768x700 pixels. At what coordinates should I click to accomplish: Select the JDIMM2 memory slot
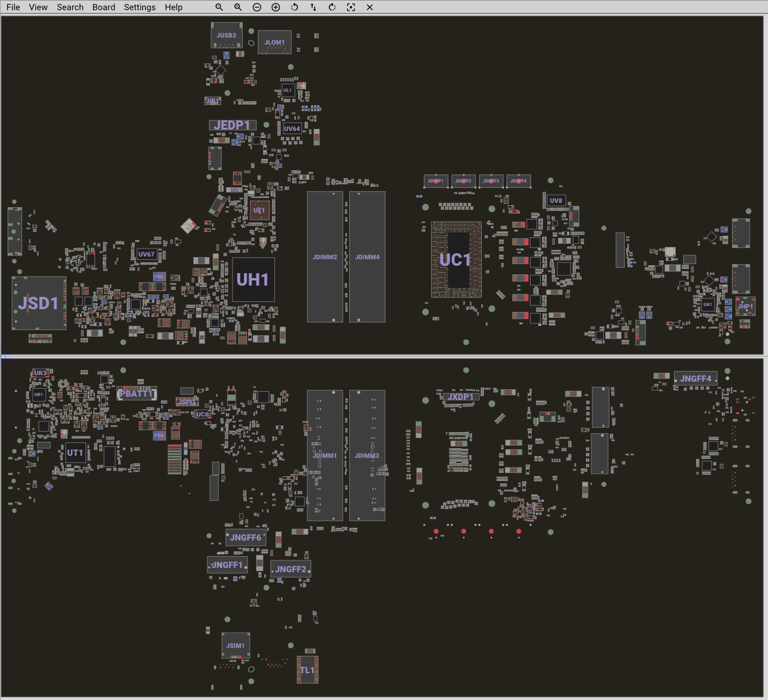[x=325, y=257]
